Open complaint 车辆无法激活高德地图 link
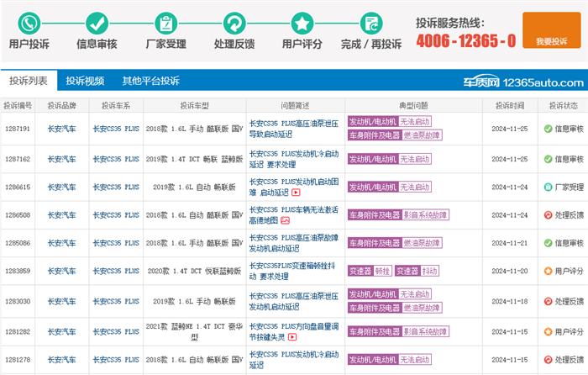The height and width of the screenshot is (375, 588). pos(294,215)
